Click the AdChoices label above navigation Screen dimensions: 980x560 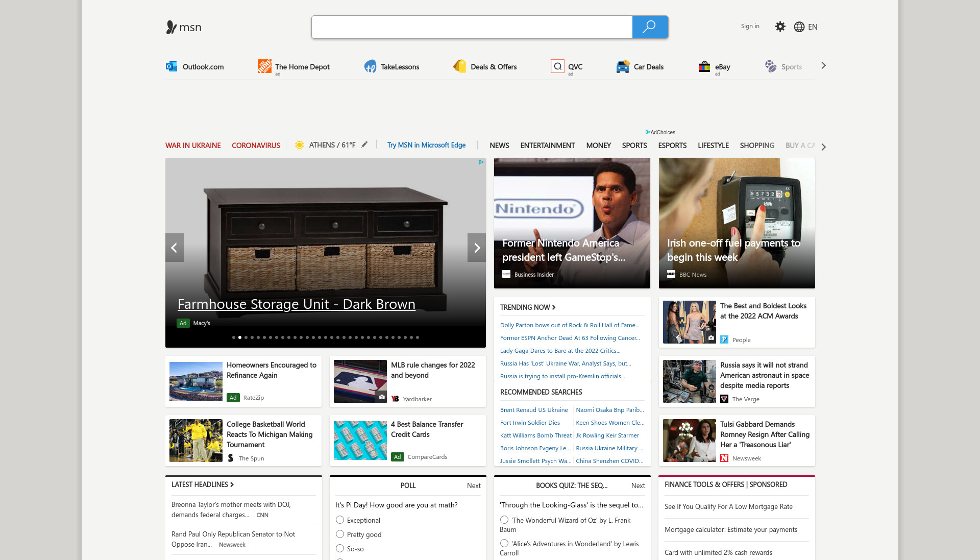[x=660, y=132]
